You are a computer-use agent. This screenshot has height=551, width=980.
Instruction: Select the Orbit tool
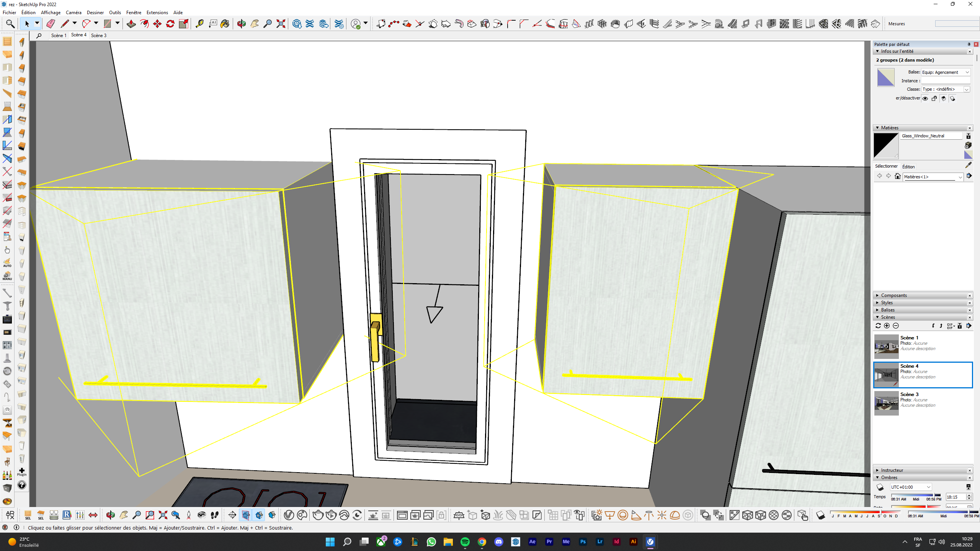coord(241,24)
